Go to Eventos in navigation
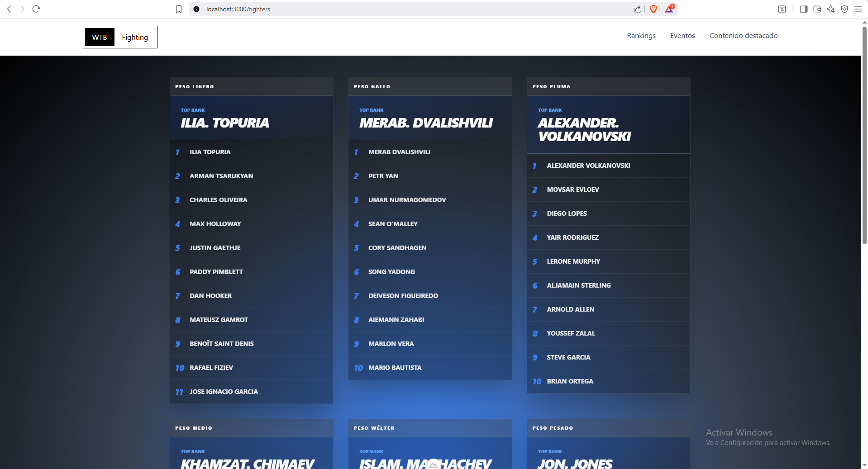868x469 pixels. (682, 36)
